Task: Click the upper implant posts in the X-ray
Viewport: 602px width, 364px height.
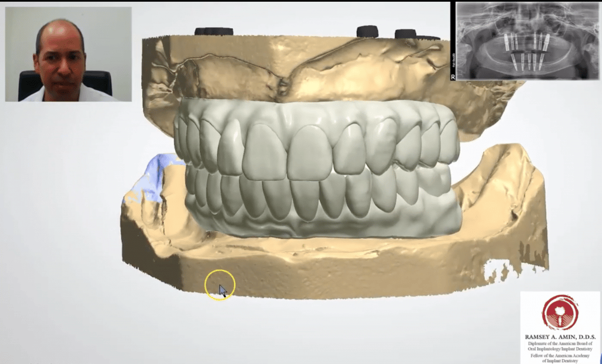Action: 526,41
